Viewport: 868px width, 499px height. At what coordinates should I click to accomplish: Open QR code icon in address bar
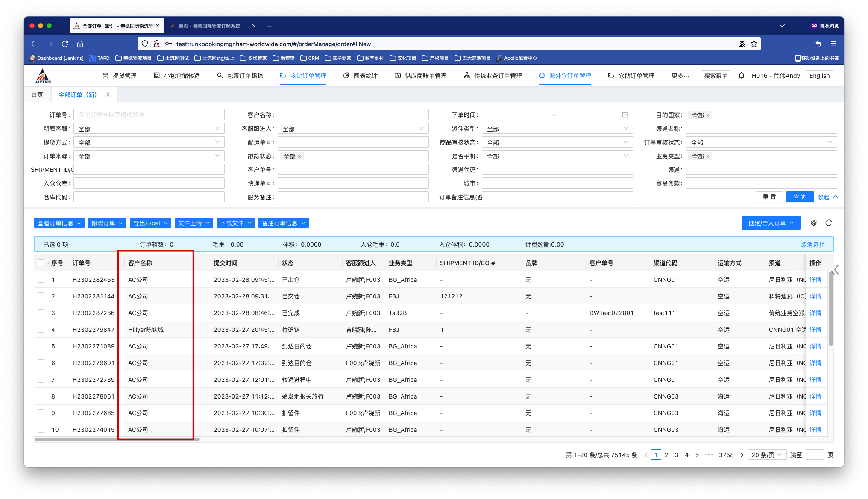[x=742, y=44]
